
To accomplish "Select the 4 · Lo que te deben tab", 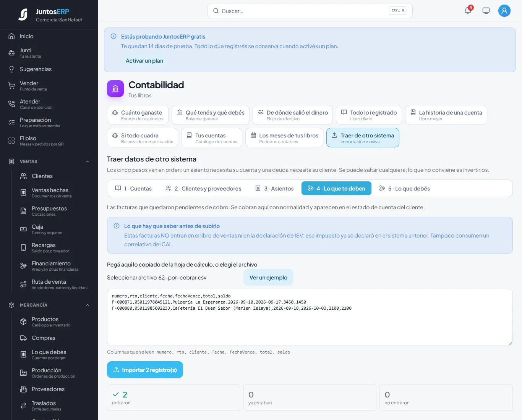I will point(336,188).
